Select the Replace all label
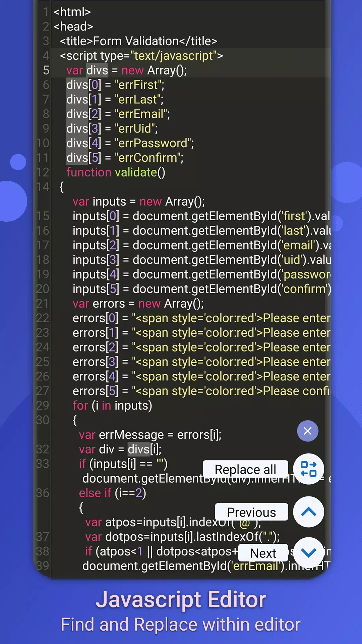The height and width of the screenshot is (644, 362). [245, 470]
